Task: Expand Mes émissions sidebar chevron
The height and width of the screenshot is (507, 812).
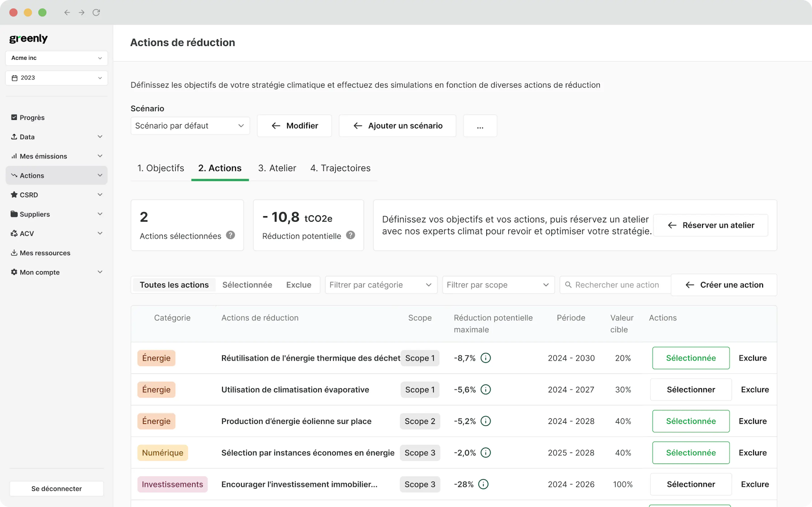Action: [100, 156]
